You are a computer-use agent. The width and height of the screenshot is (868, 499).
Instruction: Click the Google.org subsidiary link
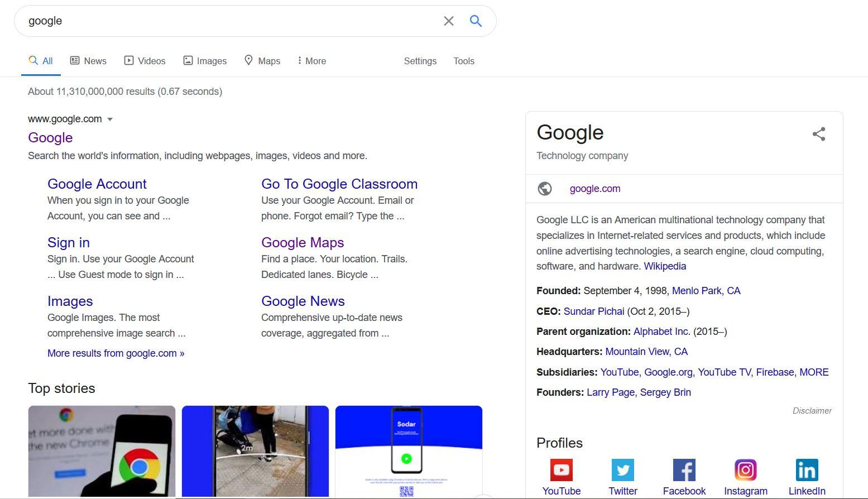[668, 372]
